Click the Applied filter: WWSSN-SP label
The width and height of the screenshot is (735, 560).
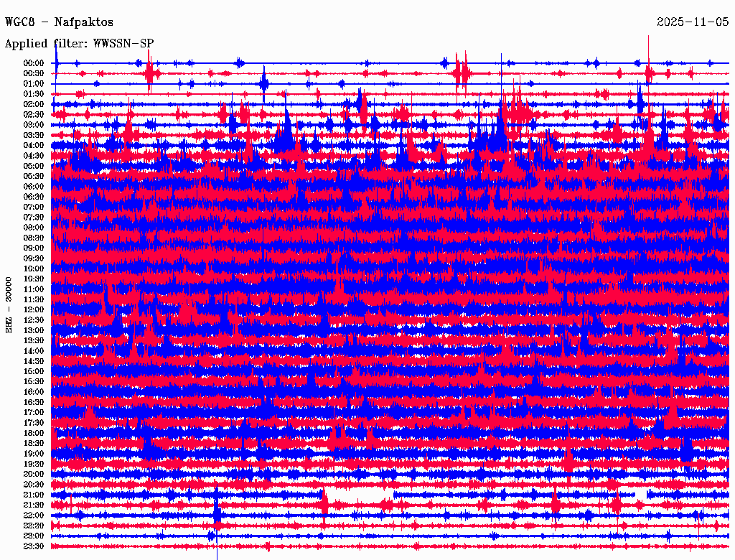[79, 43]
